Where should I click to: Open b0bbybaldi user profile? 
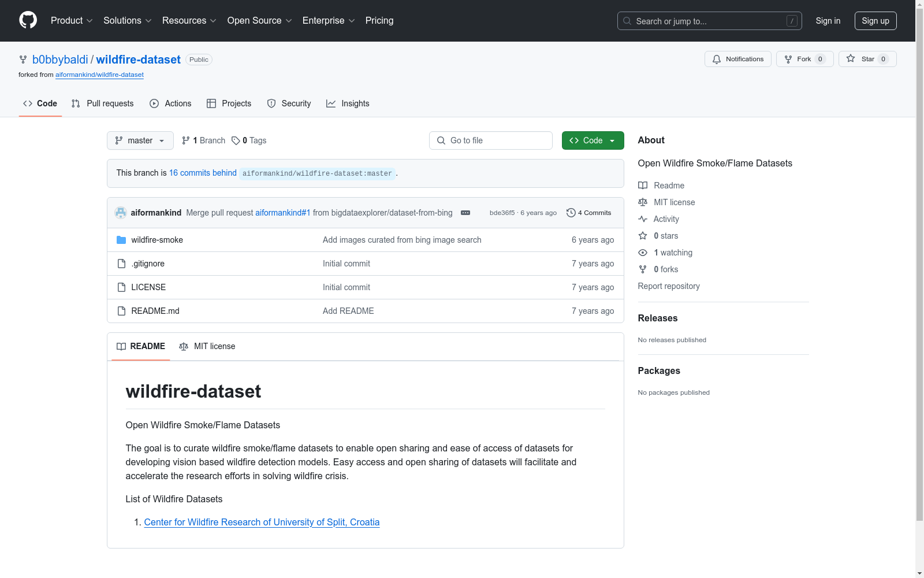60,60
